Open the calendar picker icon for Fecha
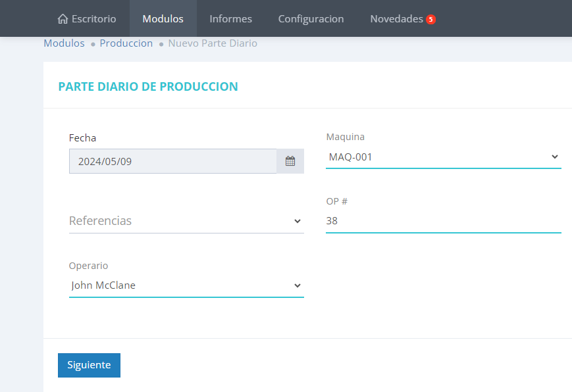Image resolution: width=572 pixels, height=392 pixels. (290, 161)
